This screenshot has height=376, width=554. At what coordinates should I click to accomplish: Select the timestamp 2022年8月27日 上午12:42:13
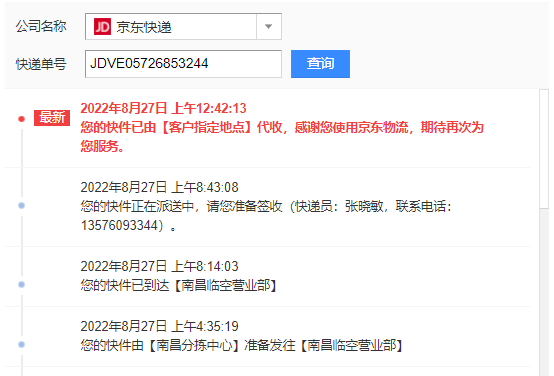pos(163,108)
